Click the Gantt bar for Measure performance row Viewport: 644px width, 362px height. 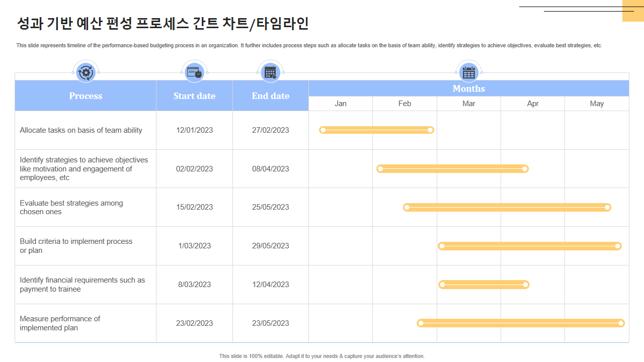pyautogui.click(x=521, y=323)
